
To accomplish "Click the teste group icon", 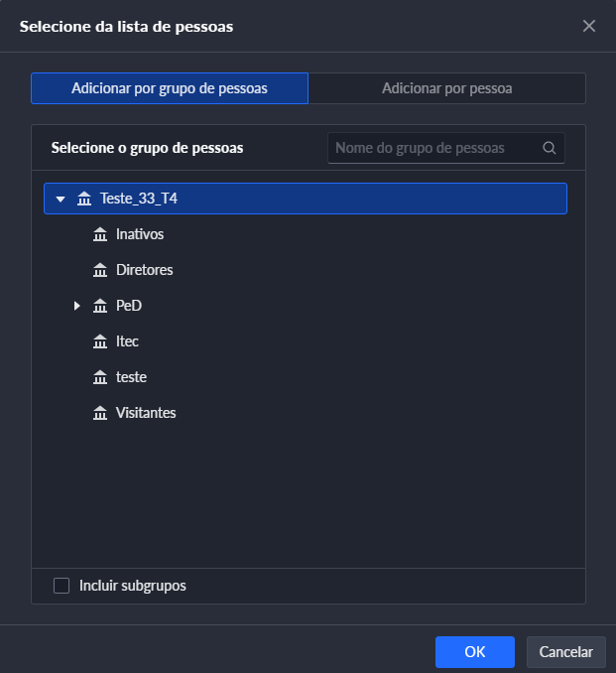I will click(x=99, y=377).
